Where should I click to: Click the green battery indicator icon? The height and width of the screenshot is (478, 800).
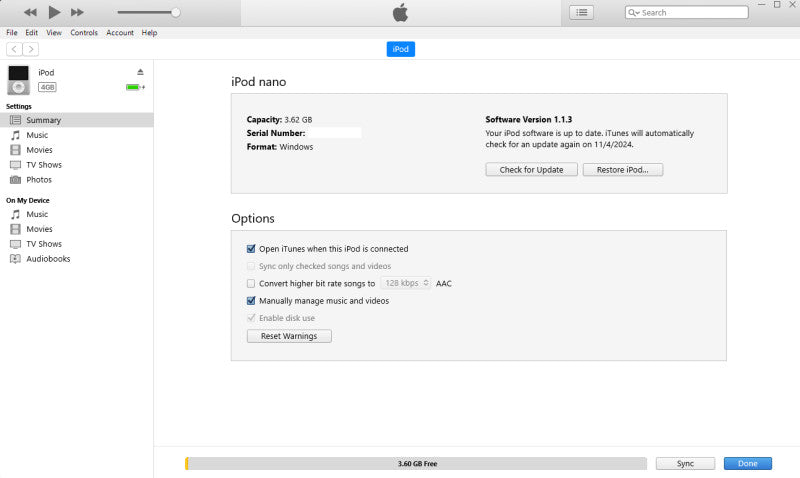click(135, 87)
